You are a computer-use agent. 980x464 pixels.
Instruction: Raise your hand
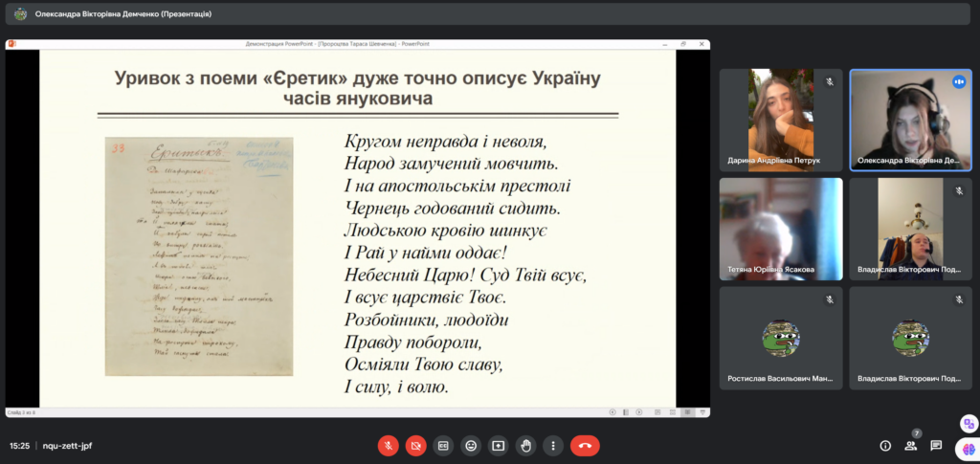[x=525, y=445]
